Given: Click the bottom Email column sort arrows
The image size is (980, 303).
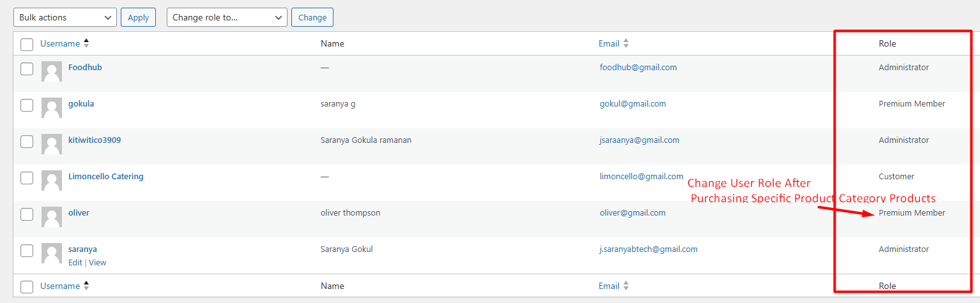Looking at the screenshot, I should (626, 286).
